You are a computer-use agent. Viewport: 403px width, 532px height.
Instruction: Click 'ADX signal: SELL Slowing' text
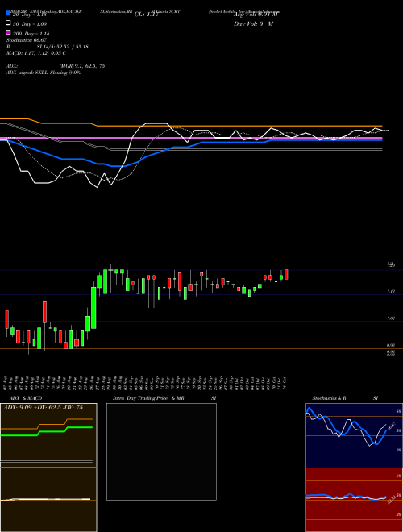tap(44, 73)
